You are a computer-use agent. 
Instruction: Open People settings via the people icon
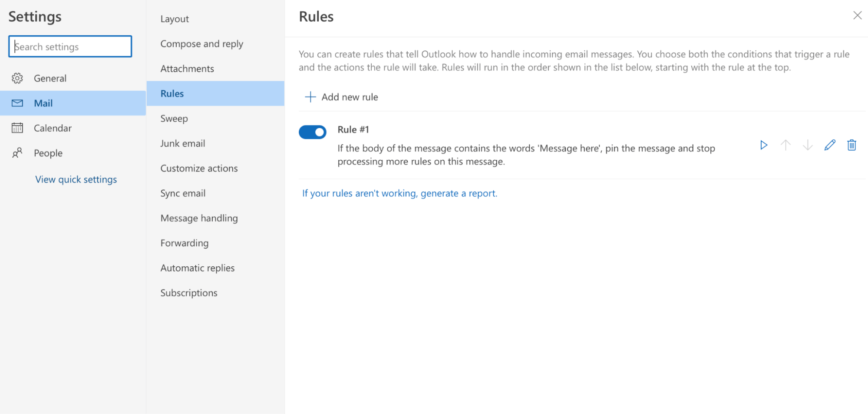point(17,153)
